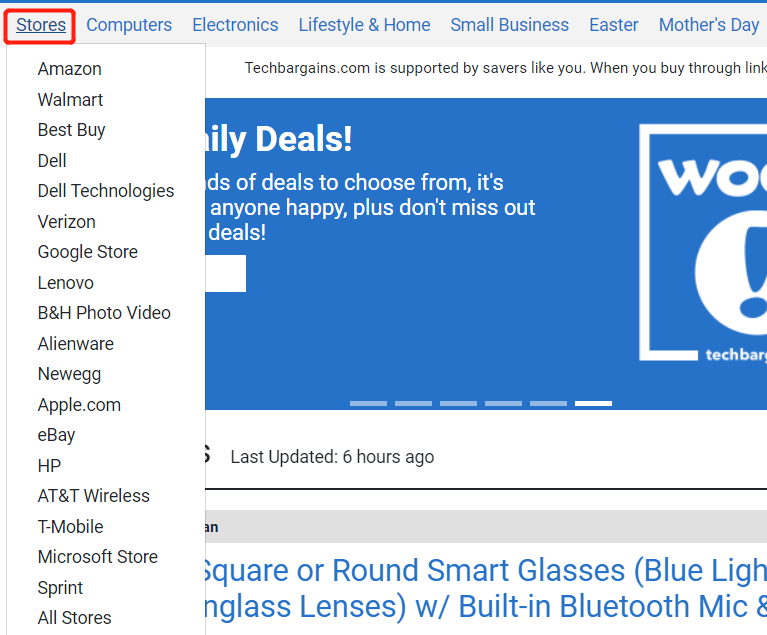Select Amazon from the stores list
The image size is (767, 635).
(70, 69)
